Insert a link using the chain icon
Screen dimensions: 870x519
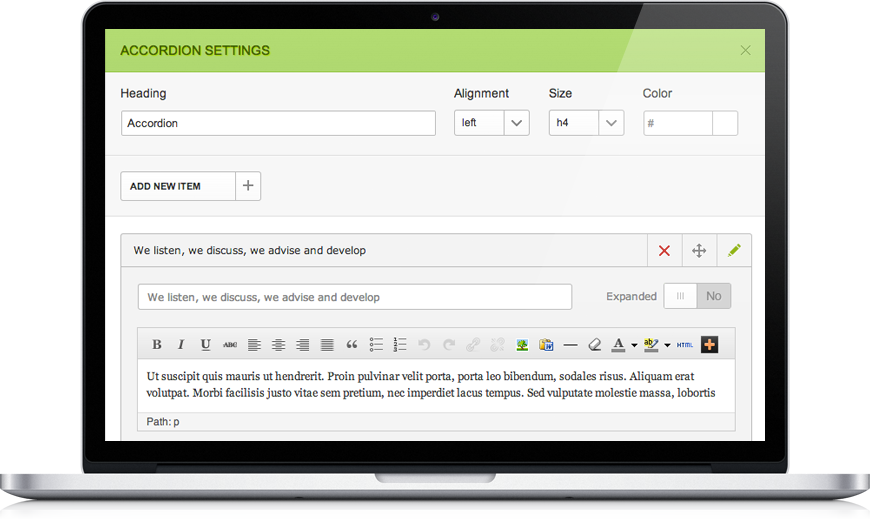(x=473, y=345)
